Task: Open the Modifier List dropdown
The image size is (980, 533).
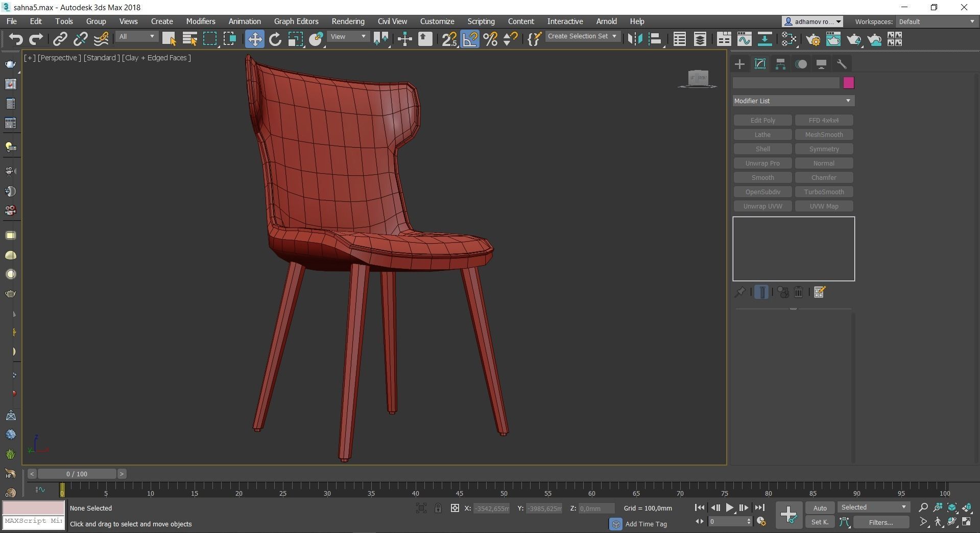Action: tap(793, 101)
